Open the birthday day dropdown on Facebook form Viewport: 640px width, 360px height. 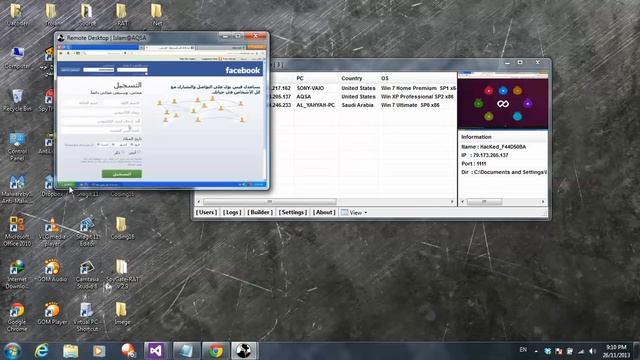tap(134, 144)
